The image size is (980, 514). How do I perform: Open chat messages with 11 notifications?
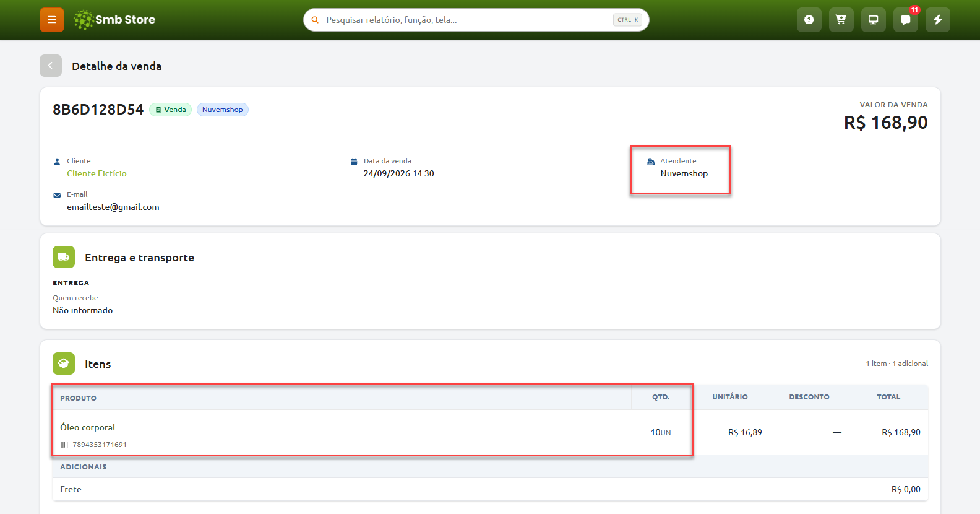pyautogui.click(x=905, y=20)
